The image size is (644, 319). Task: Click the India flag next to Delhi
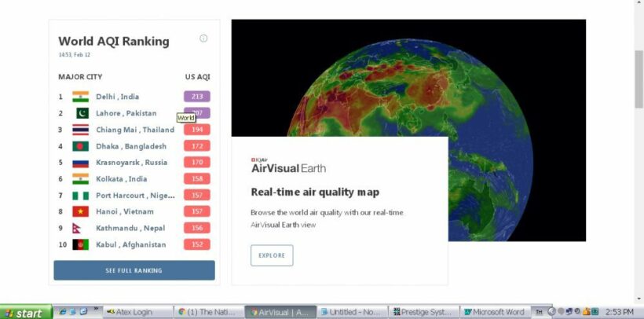(80, 97)
